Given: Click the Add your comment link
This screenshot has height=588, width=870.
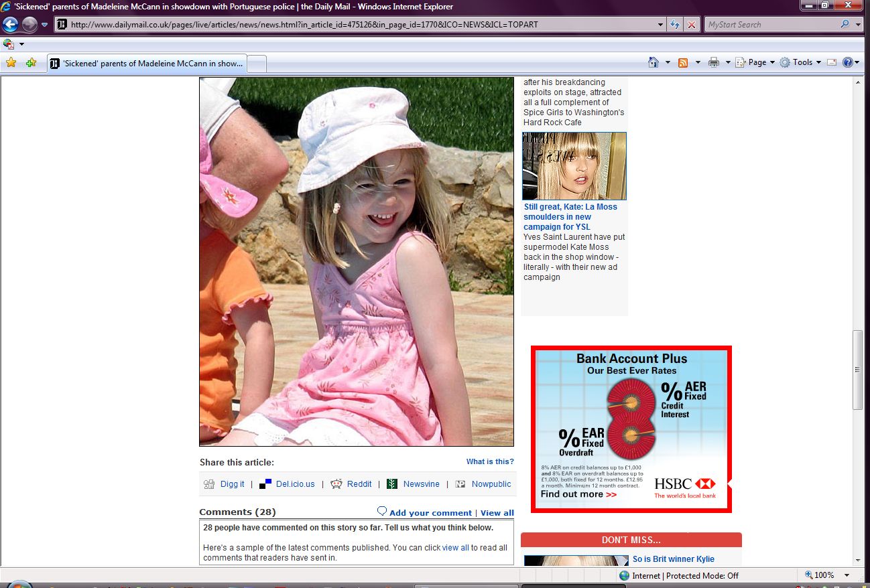Looking at the screenshot, I should tap(430, 513).
